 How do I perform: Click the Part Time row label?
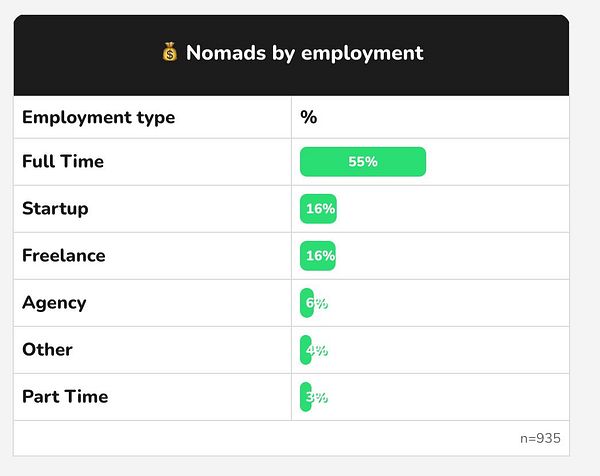point(65,397)
